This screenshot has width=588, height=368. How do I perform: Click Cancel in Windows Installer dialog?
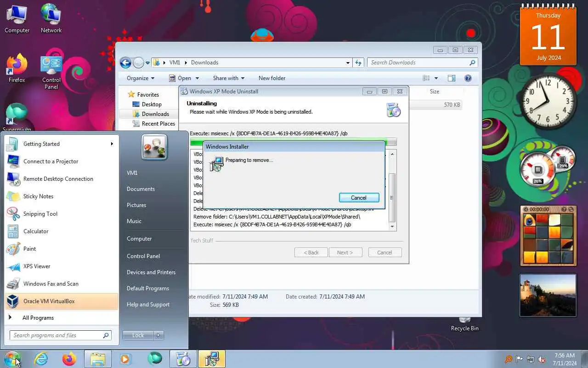click(x=359, y=198)
